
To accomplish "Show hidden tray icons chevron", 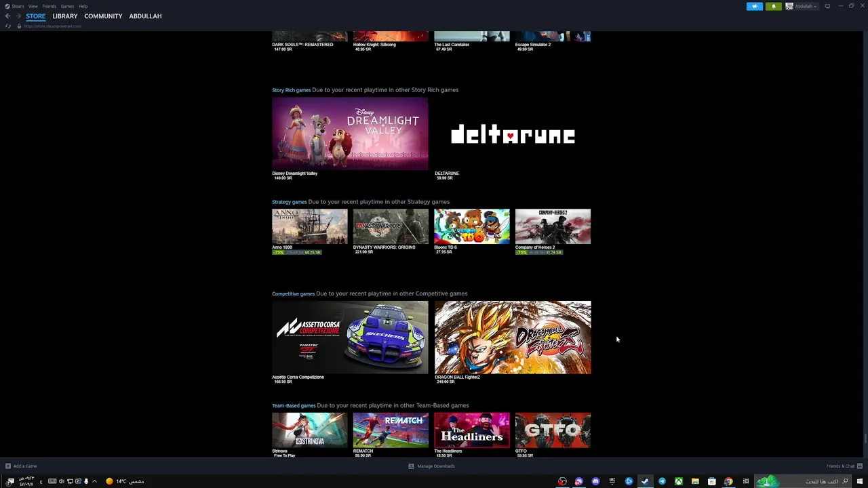I will [x=94, y=481].
